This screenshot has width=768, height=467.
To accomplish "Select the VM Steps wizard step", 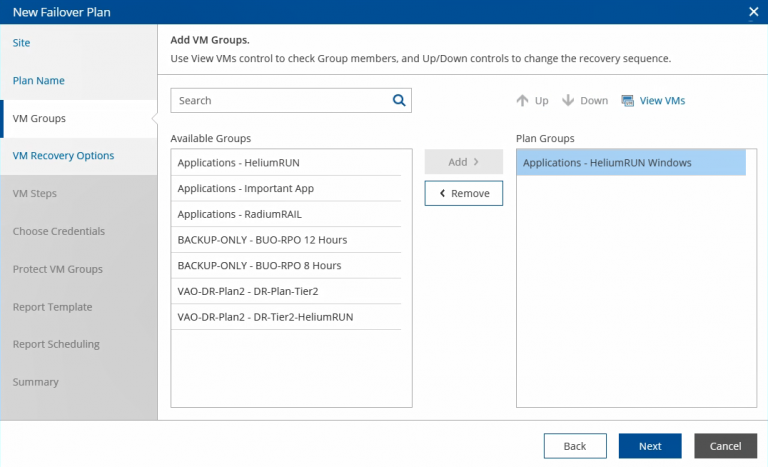I will tap(78, 194).
